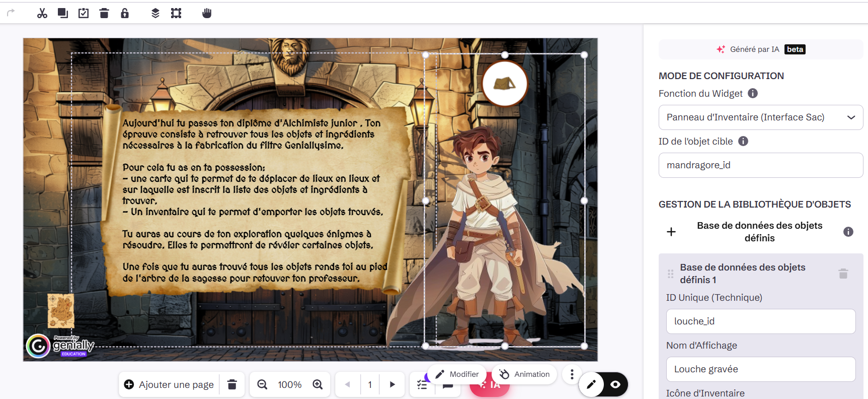The height and width of the screenshot is (399, 868).
Task: Select the hand pan tool
Action: 207,13
